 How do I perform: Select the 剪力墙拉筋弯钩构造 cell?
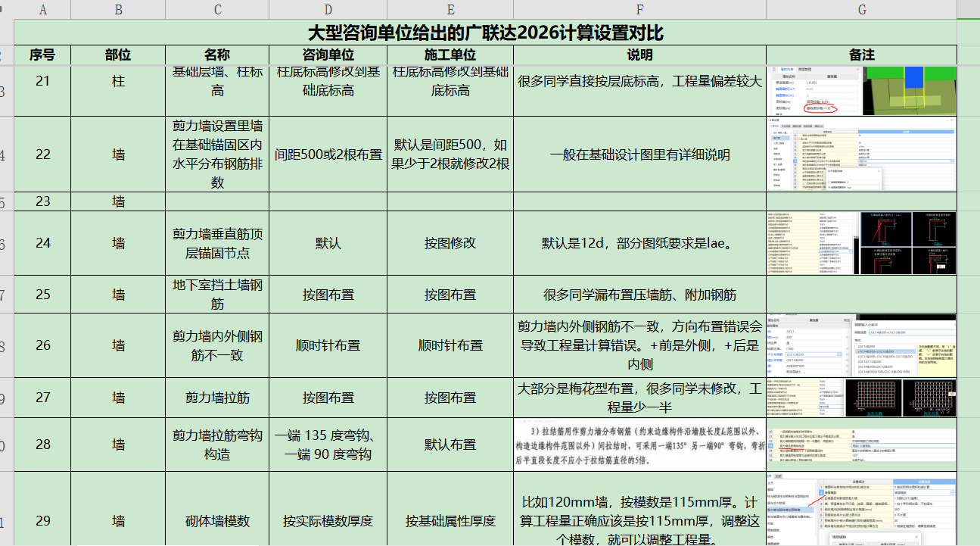pos(218,445)
